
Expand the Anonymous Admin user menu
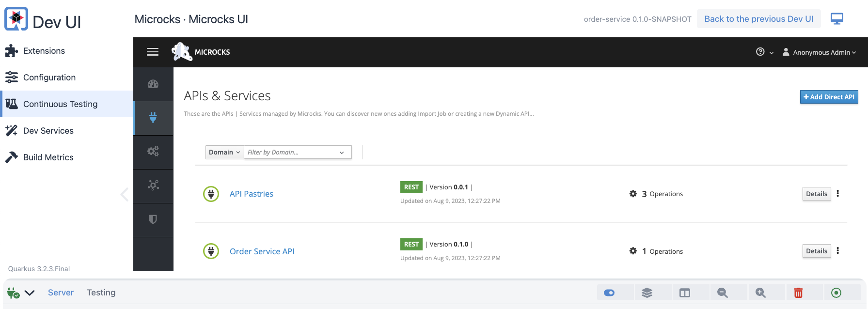click(820, 52)
